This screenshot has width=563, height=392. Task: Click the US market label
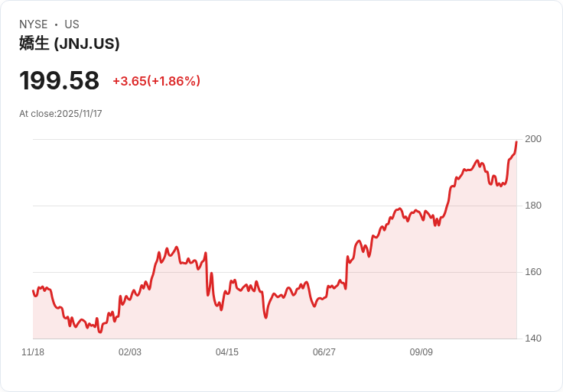[x=72, y=24]
